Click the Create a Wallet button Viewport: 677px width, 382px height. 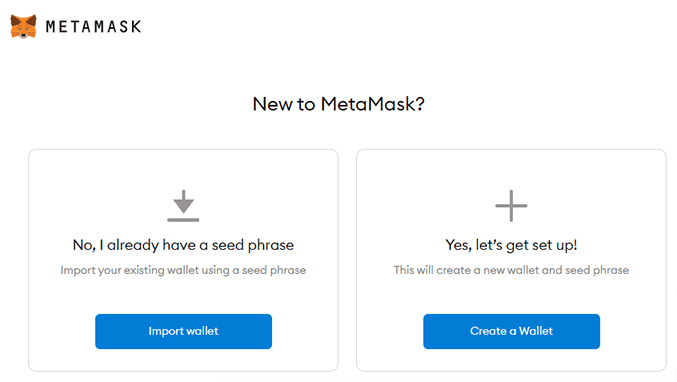tap(511, 331)
